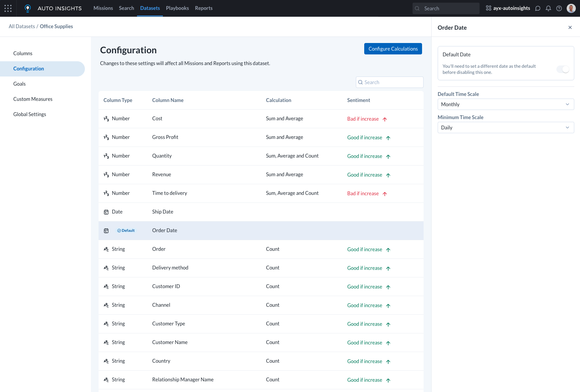580x392 pixels.
Task: Open the notifications bell
Action: coord(548,8)
